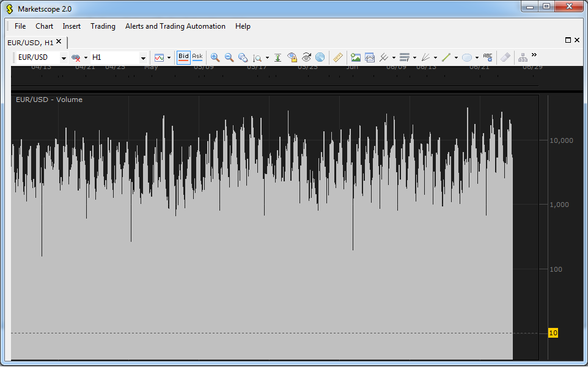Click the EUR/USD - Volume label

49,100
